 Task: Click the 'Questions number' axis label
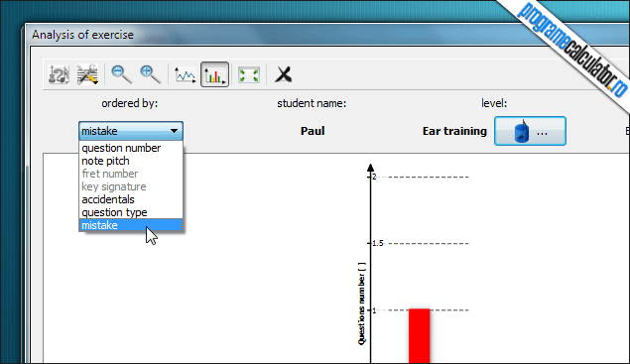point(361,303)
